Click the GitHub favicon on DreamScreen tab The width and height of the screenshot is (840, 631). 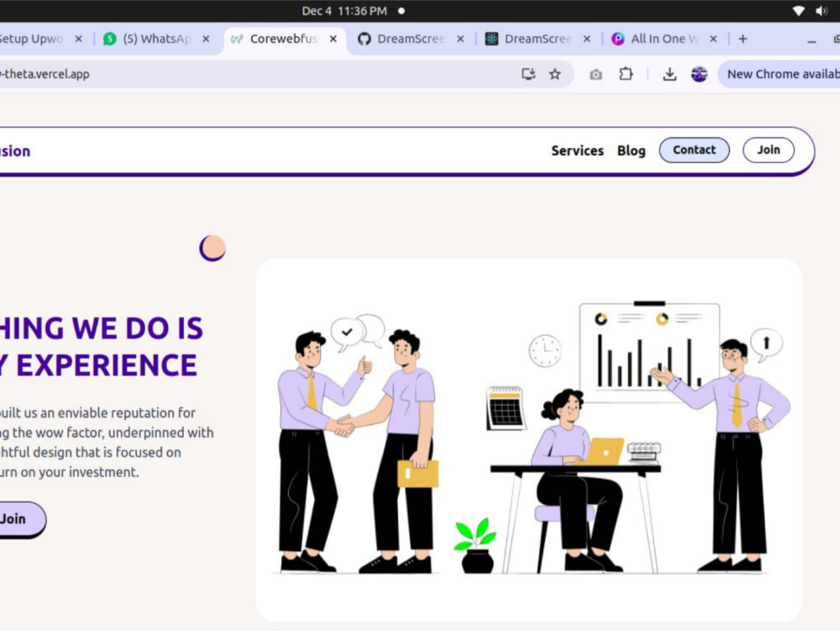pos(365,39)
